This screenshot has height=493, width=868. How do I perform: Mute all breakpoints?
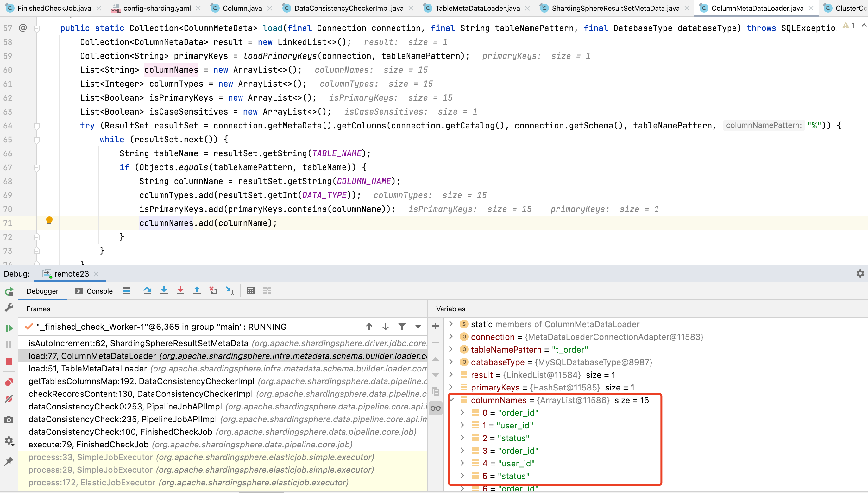coord(9,399)
